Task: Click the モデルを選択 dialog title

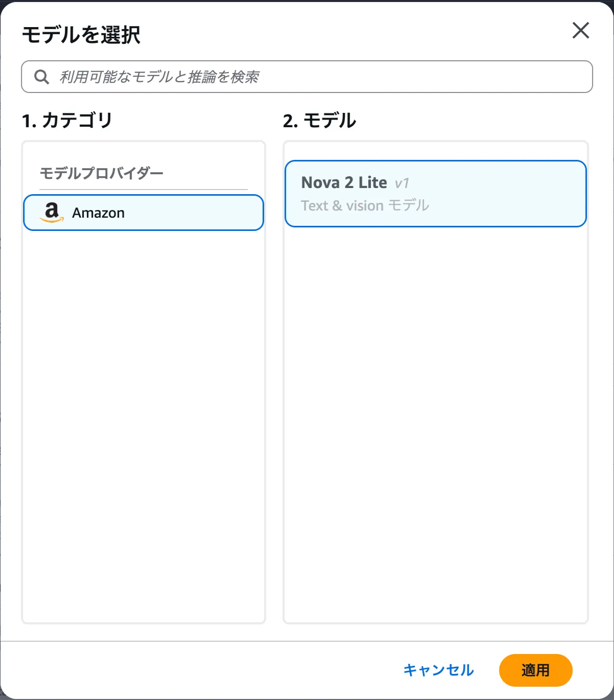Action: point(81,35)
